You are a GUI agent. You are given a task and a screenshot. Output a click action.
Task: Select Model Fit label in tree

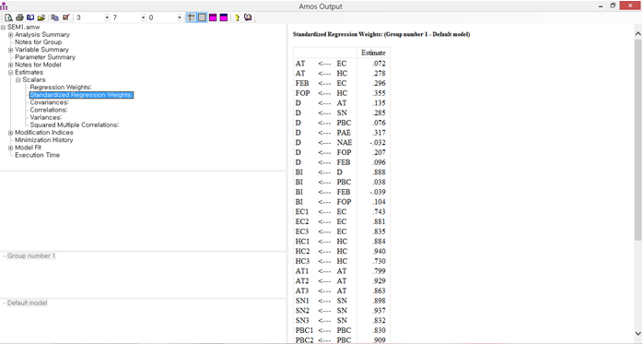(29, 148)
